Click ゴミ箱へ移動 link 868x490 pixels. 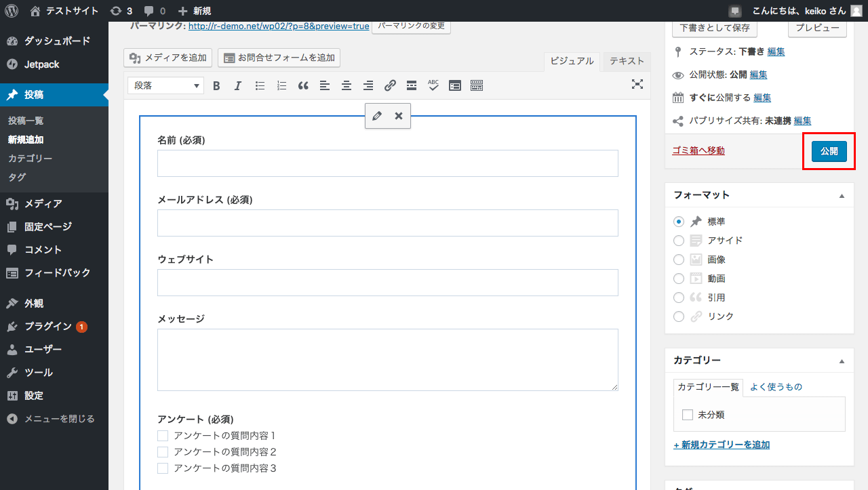click(698, 150)
